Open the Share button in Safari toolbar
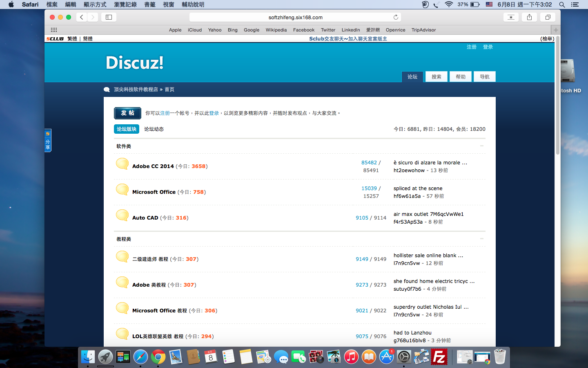The image size is (588, 368). click(x=529, y=17)
